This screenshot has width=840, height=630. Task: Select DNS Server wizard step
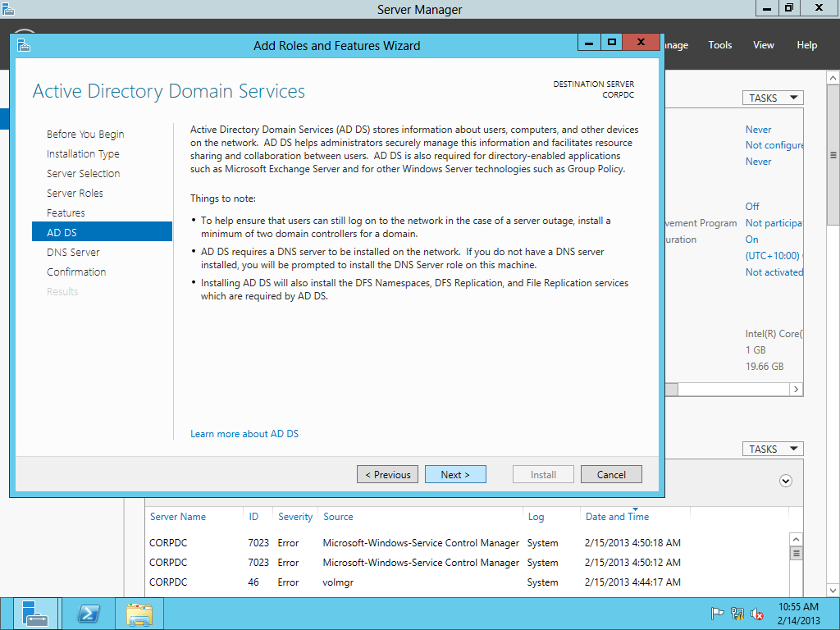[73, 252]
